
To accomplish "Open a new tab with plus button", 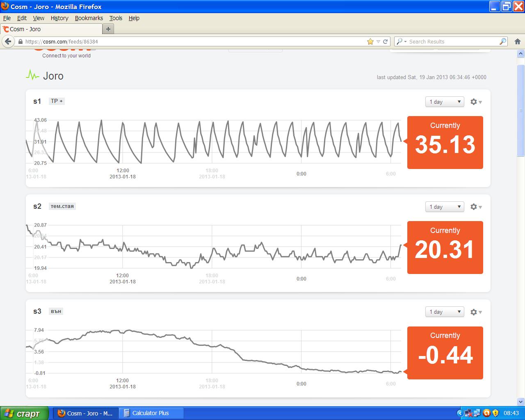I will coord(108,29).
